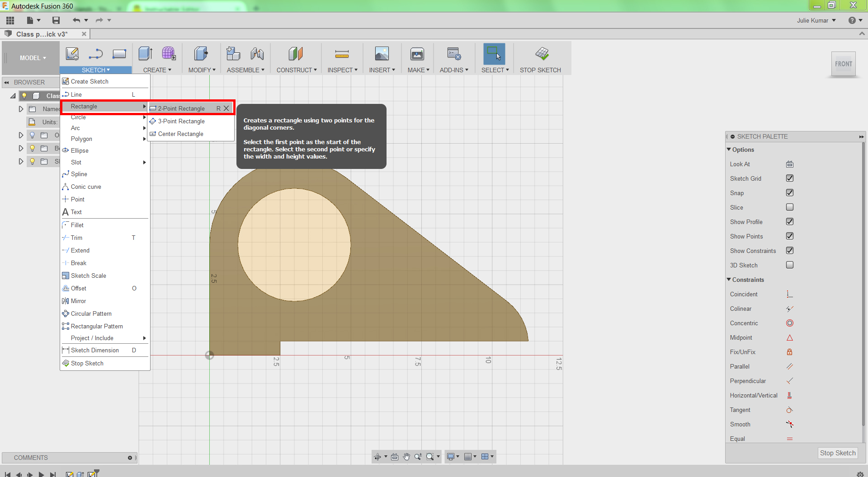Click the large circle profile in sketch
The image size is (868, 477).
pyautogui.click(x=294, y=245)
